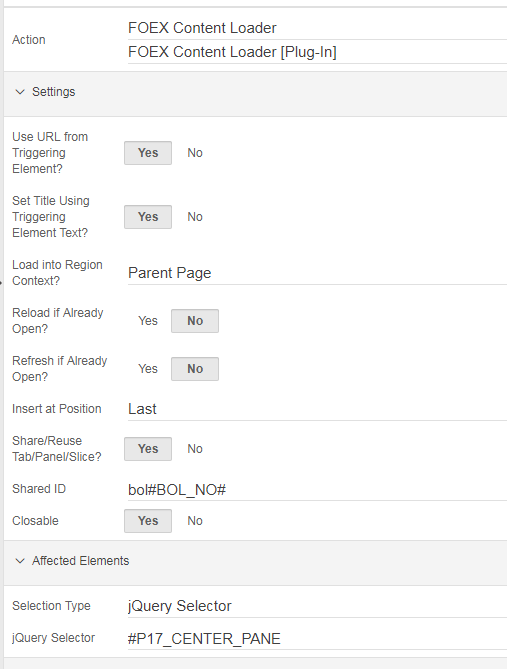Enable Refresh if Already Open with Yes
The image size is (507, 669).
point(148,369)
